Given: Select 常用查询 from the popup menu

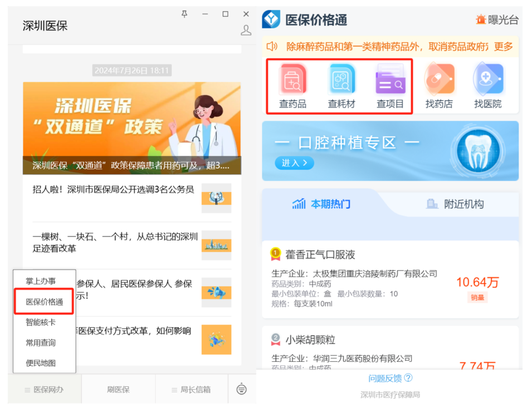Looking at the screenshot, I should (41, 343).
